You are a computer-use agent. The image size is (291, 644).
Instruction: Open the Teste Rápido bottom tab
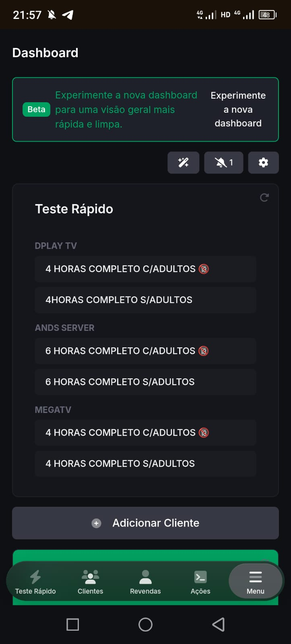click(x=35, y=582)
